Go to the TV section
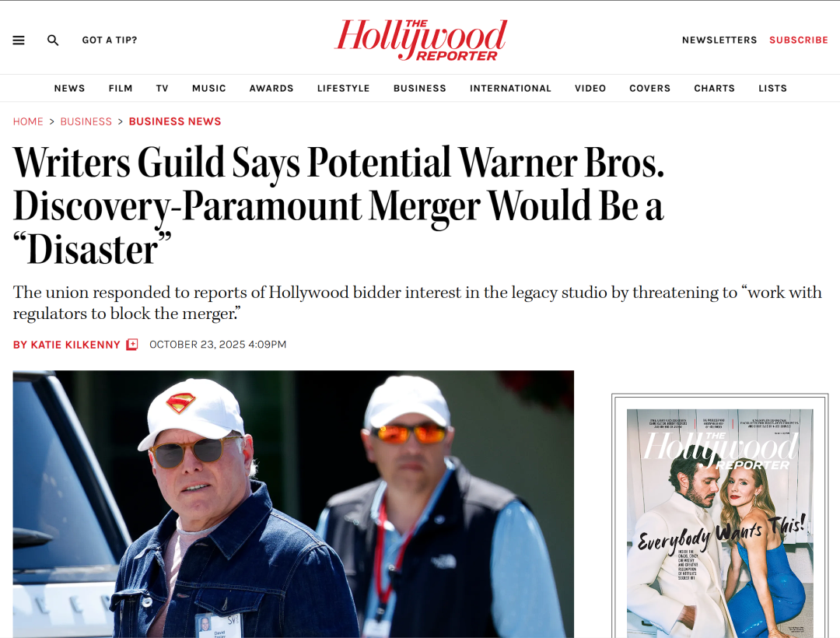Viewport: 840px width, 638px height. (x=163, y=89)
